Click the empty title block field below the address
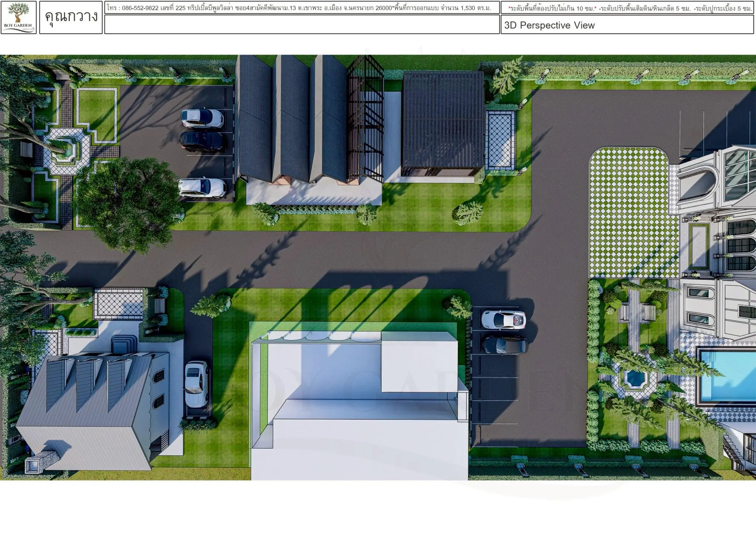The height and width of the screenshot is (535, 756). coord(302,25)
